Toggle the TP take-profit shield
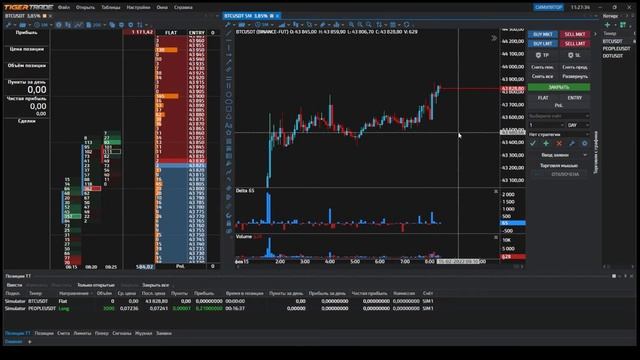 pos(542,55)
